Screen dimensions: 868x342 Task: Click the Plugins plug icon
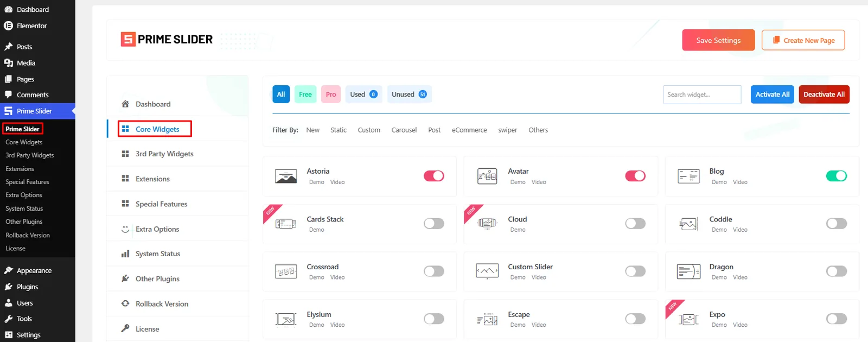pyautogui.click(x=8, y=287)
